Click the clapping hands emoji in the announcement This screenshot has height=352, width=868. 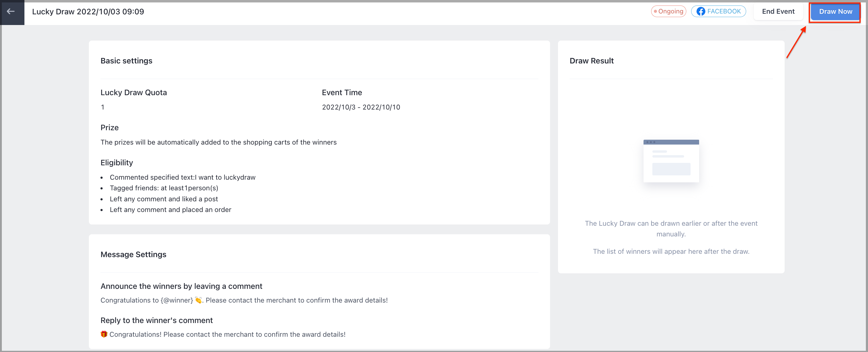tap(199, 300)
